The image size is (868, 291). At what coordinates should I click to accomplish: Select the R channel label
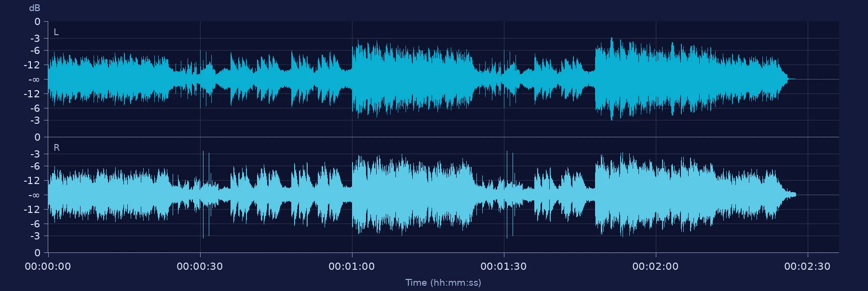pos(56,148)
